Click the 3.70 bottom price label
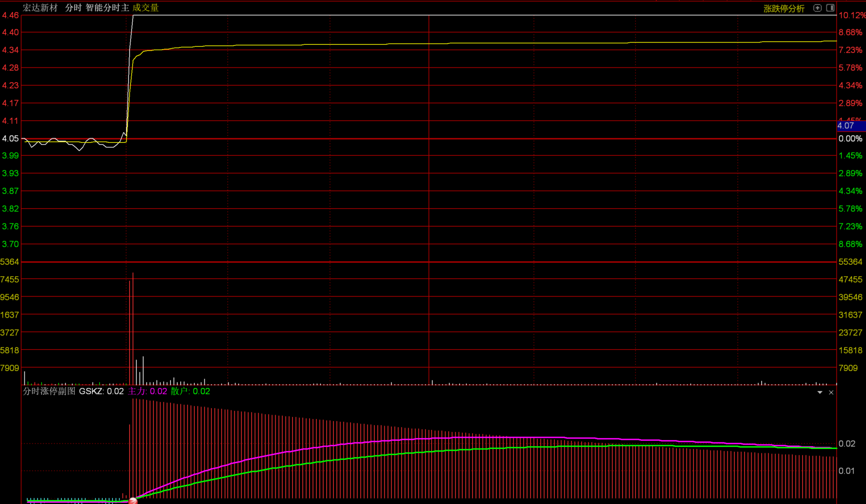 click(x=10, y=244)
